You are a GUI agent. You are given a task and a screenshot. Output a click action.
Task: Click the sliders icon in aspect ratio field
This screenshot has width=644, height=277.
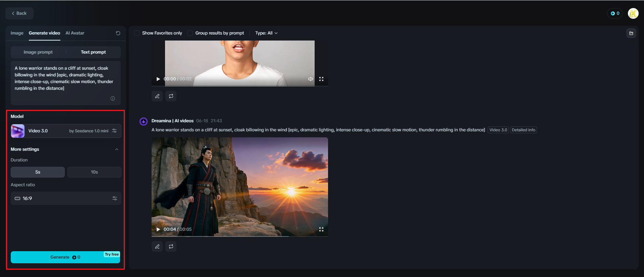(x=115, y=198)
